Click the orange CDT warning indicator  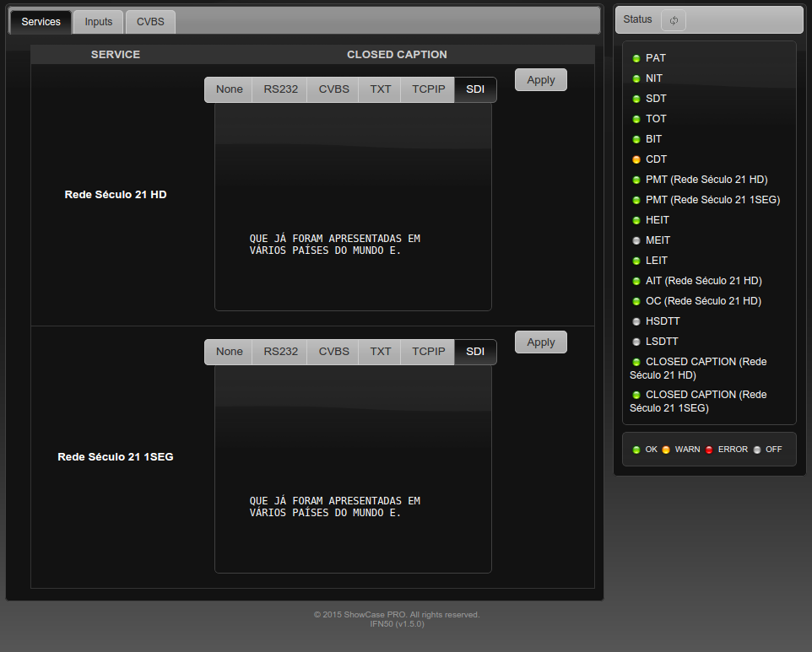(636, 159)
